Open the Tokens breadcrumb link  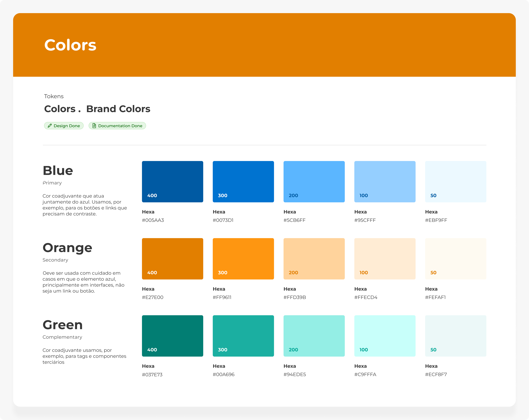(x=54, y=96)
